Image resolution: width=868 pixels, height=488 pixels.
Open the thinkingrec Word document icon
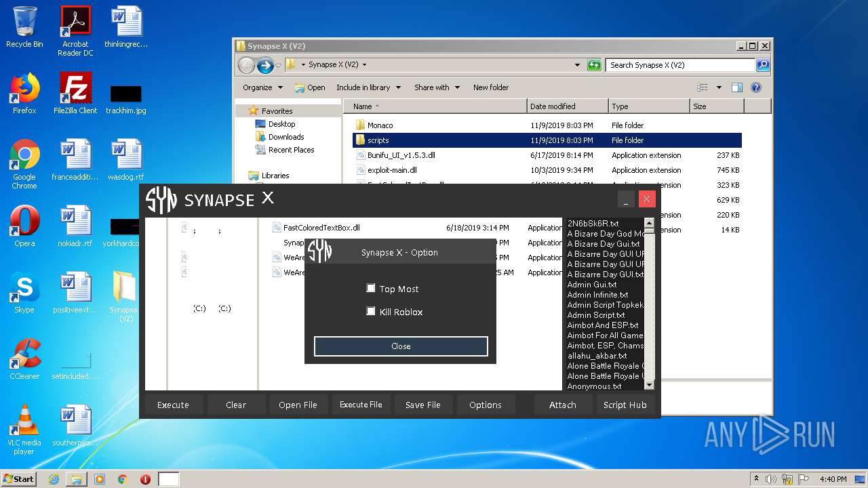pos(126,27)
